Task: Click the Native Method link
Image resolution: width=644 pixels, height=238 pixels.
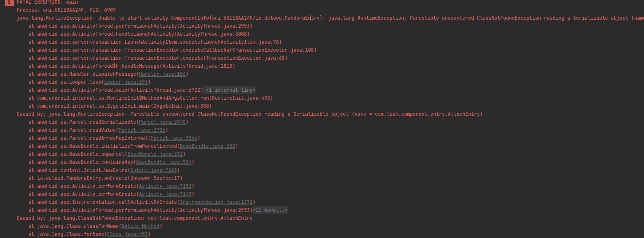Action: pos(140,226)
